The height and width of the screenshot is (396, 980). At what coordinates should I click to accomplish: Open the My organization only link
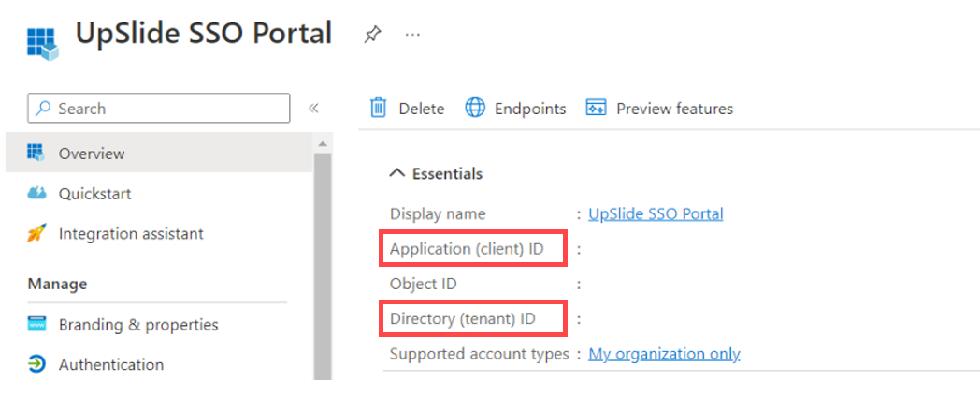(x=664, y=354)
